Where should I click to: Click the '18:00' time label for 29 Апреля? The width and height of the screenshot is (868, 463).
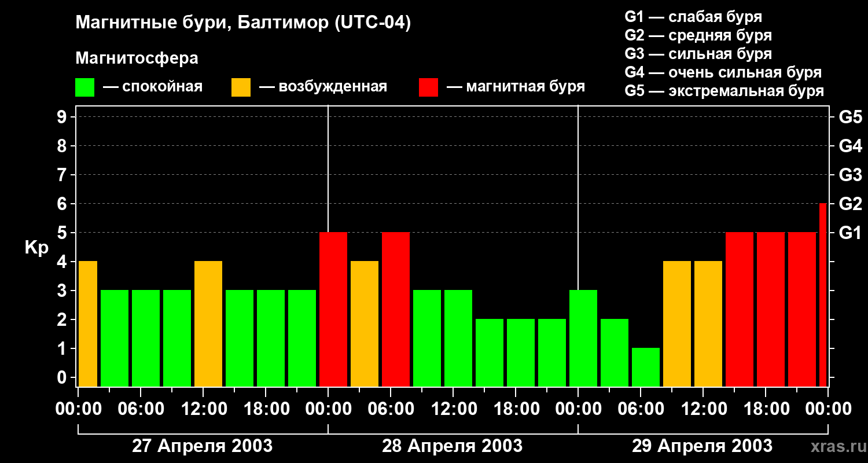coord(766,409)
